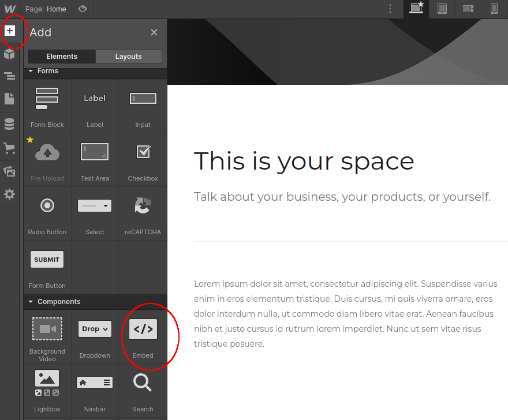Open the Ecommerce shopping cart panel

9,148
